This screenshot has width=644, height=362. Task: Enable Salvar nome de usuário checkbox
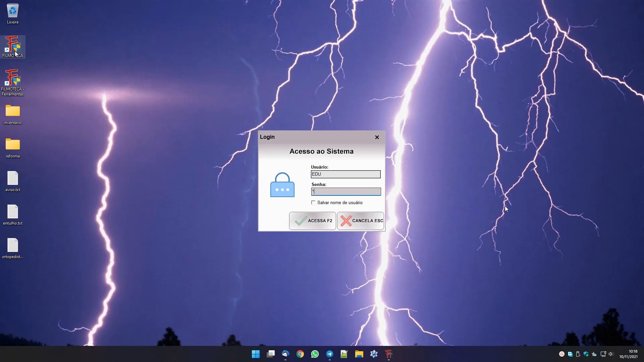pyautogui.click(x=313, y=202)
